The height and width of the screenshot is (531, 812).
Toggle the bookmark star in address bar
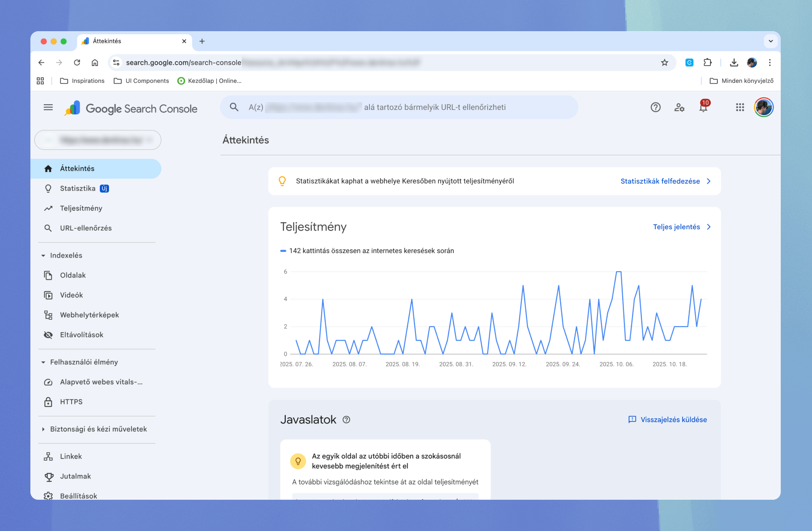click(664, 63)
